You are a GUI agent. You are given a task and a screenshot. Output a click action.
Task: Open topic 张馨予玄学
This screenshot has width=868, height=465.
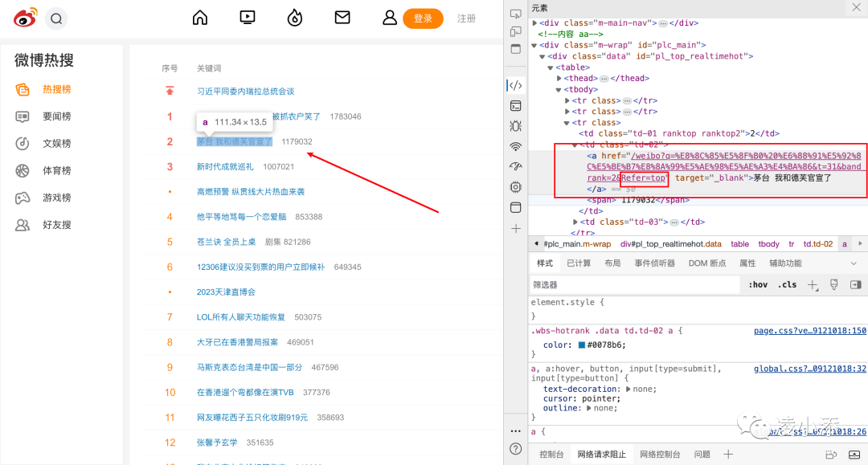(x=217, y=443)
